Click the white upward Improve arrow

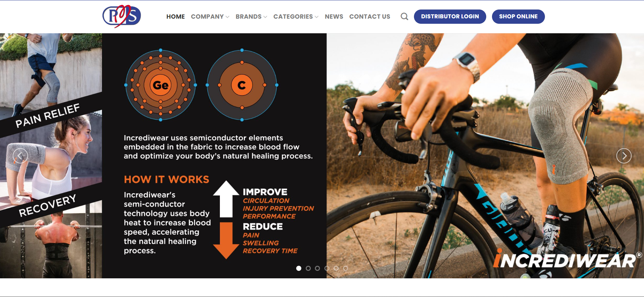coord(226,199)
